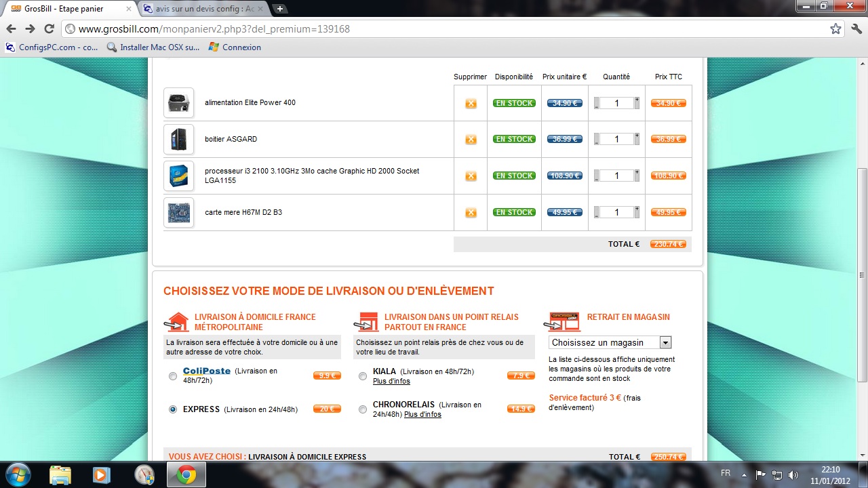Open 'Plus d'infos' link for CHRONORELAIS
Viewport: 868px width, 488px height.
(x=422, y=415)
